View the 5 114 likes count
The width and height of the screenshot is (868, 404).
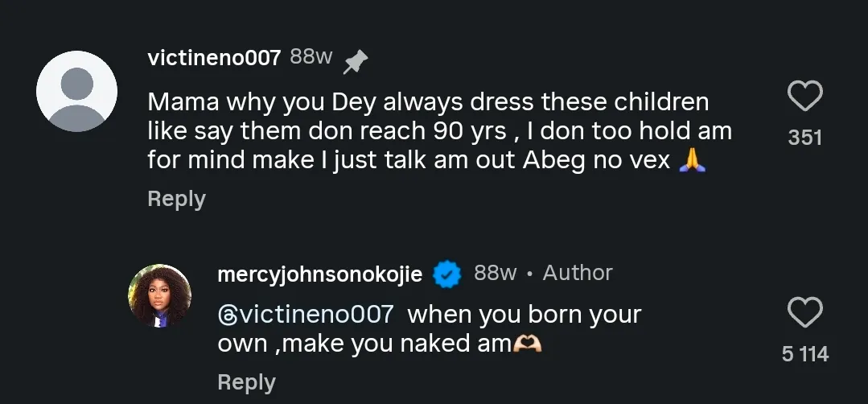tap(804, 354)
